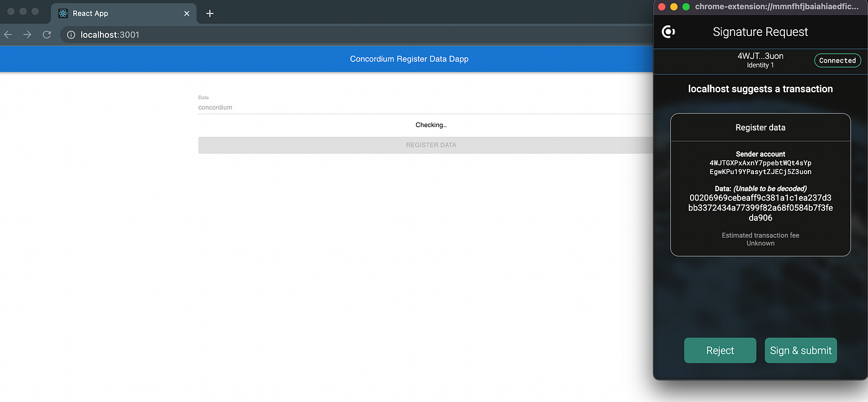Screen dimensions: 868x402
Task: Click the site info icon in the address bar
Action: click(71, 35)
